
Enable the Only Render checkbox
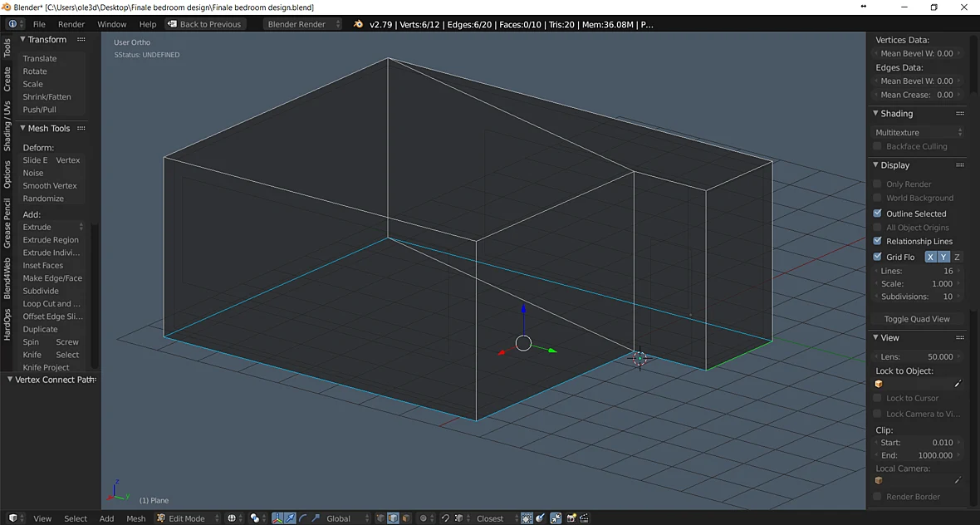878,184
